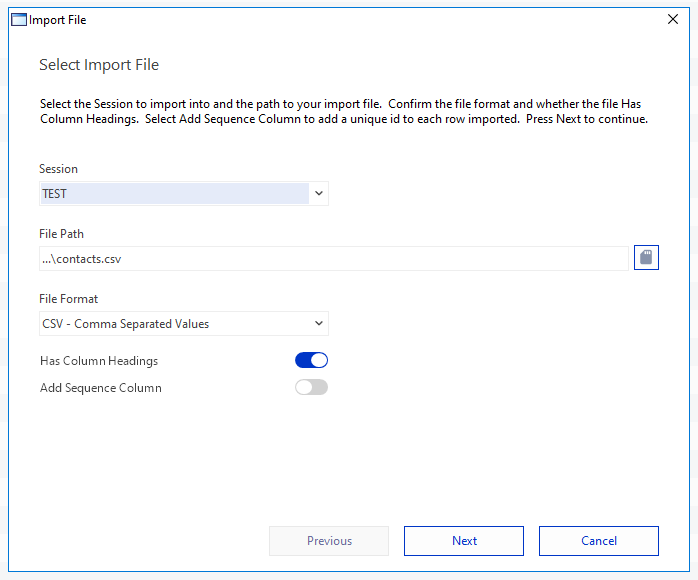Viewport: 698px width, 580px height.
Task: Click the Session field label
Action: click(58, 169)
